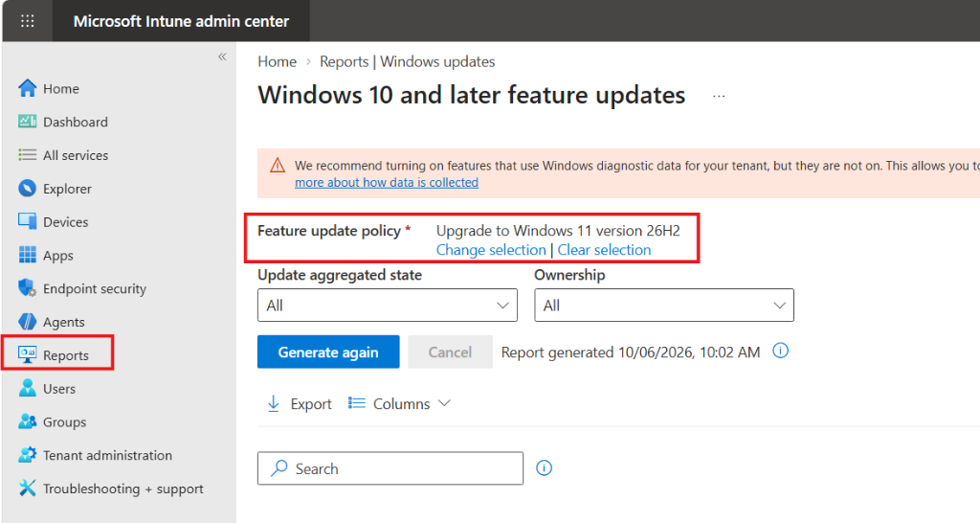980x523 pixels.
Task: Click the Home house icon in sidebar
Action: coord(27,88)
